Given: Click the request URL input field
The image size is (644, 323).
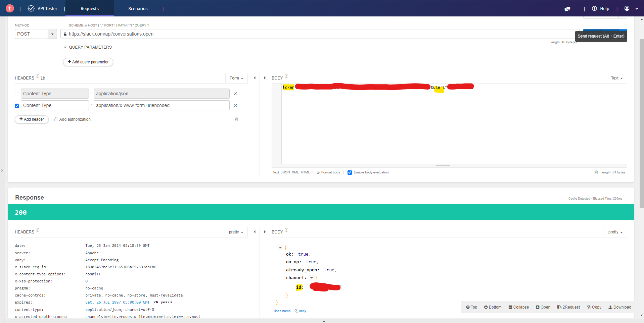Looking at the screenshot, I should pyautogui.click(x=302, y=34).
